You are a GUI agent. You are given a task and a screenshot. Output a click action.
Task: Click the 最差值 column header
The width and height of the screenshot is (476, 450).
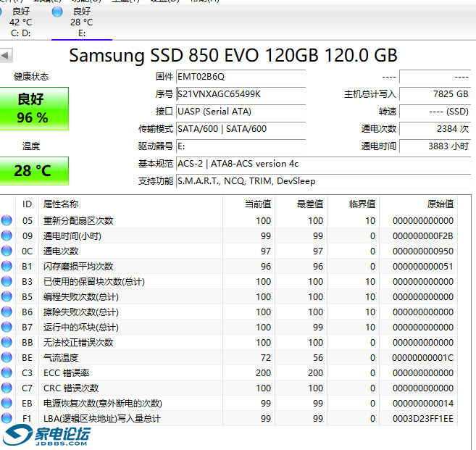(x=301, y=204)
